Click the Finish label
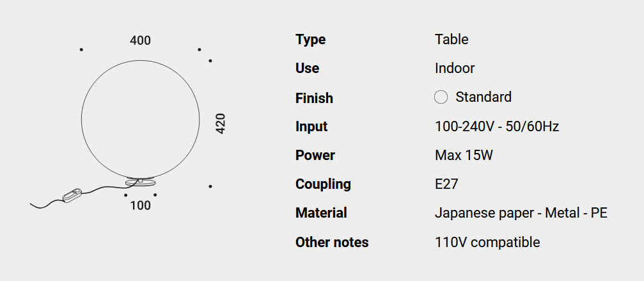The width and height of the screenshot is (644, 281). coord(314,98)
